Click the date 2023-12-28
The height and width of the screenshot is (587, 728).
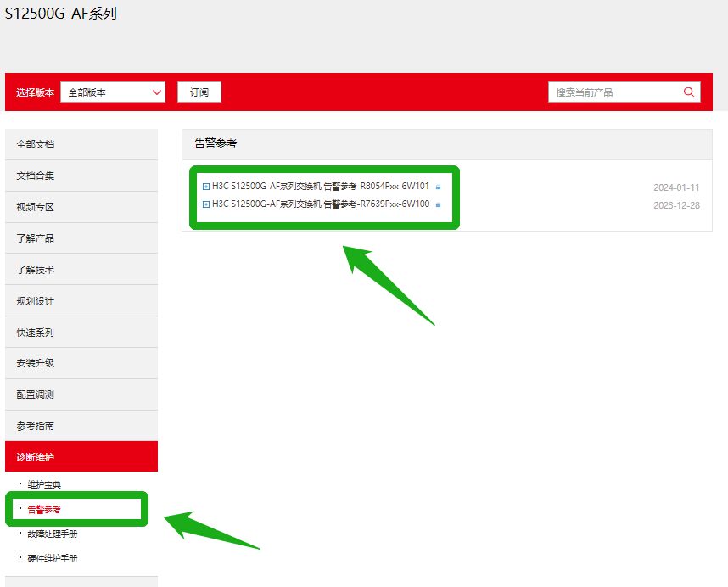676,205
